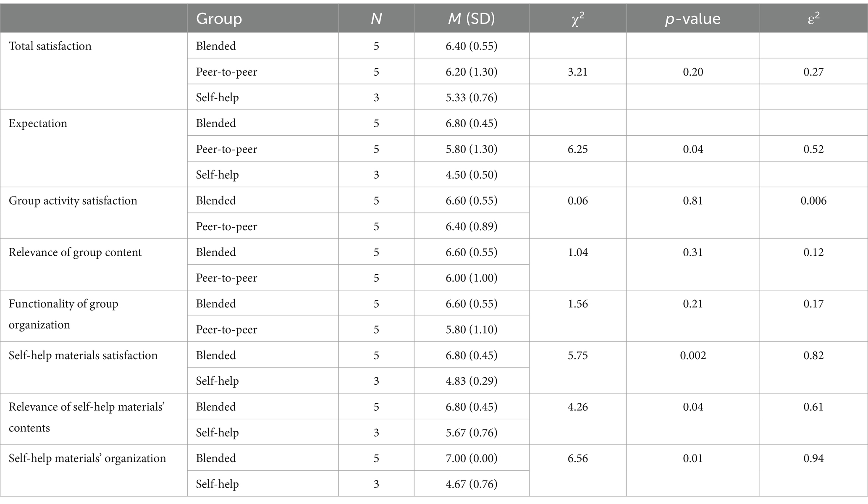Click the 3.21 chi-square value
This screenshot has height=504, width=868.
click(578, 72)
